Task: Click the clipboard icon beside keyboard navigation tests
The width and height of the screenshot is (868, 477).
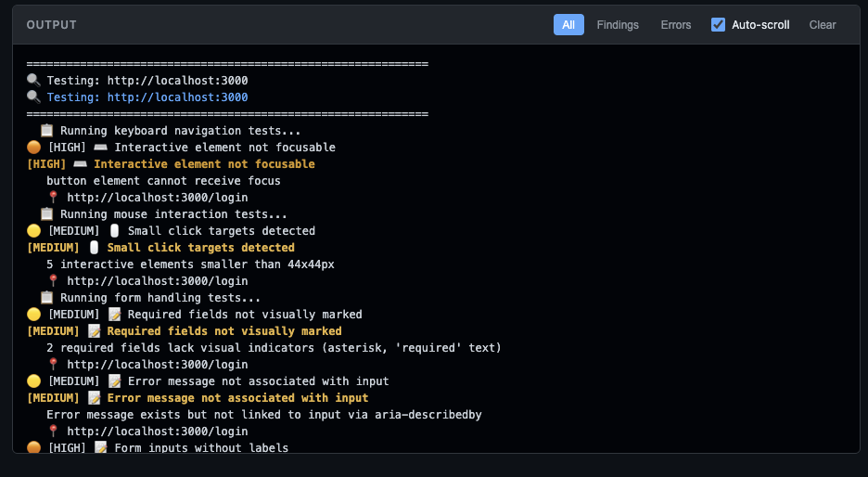Action: (46, 131)
